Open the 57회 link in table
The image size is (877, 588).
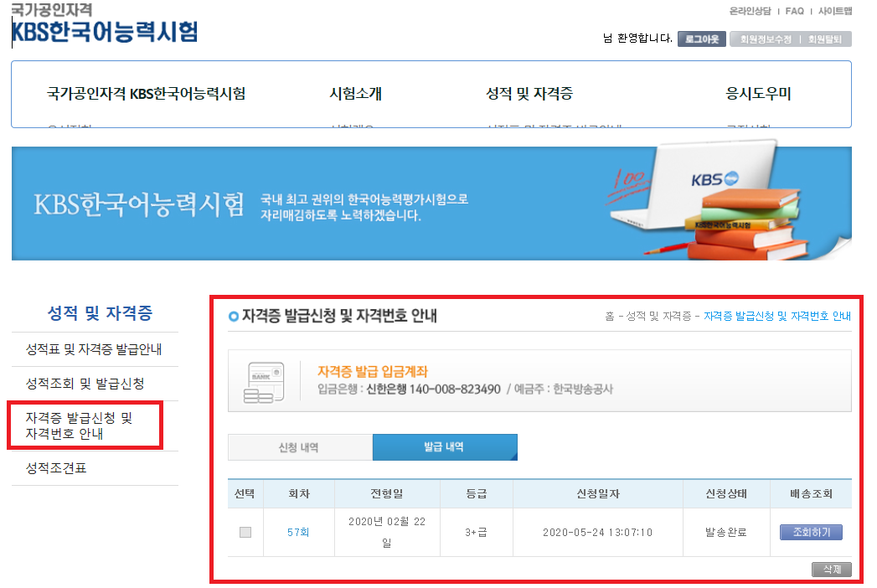point(299,532)
